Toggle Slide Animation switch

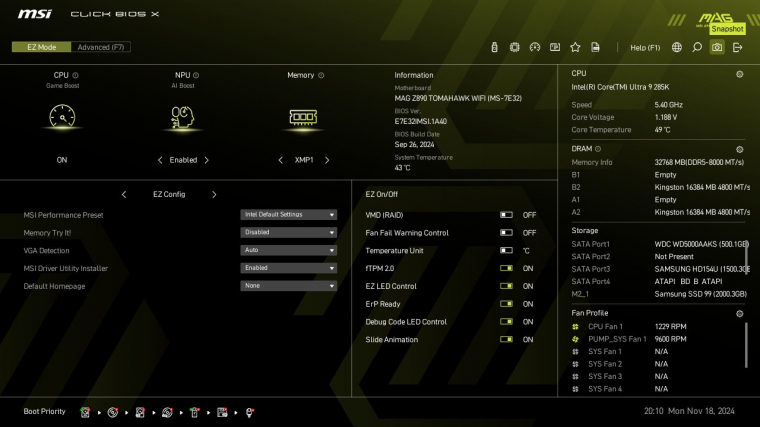coord(506,339)
